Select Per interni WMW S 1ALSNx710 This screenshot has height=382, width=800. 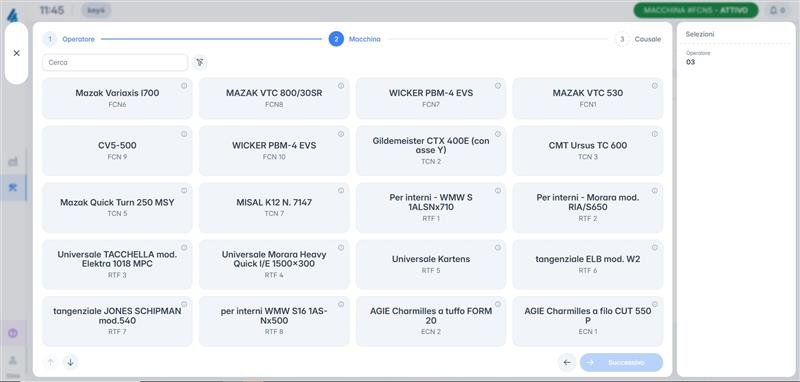[x=431, y=208]
